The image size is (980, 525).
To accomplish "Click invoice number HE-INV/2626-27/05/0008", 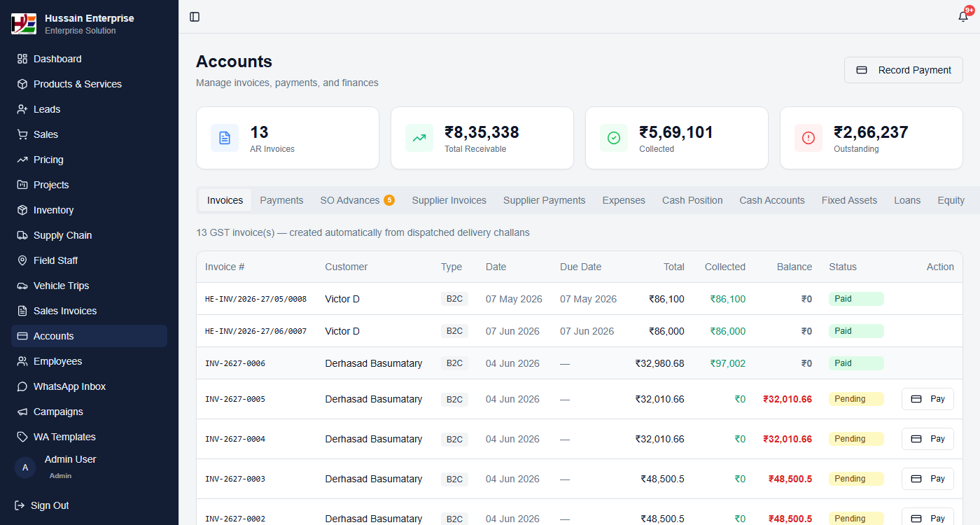I will point(255,299).
